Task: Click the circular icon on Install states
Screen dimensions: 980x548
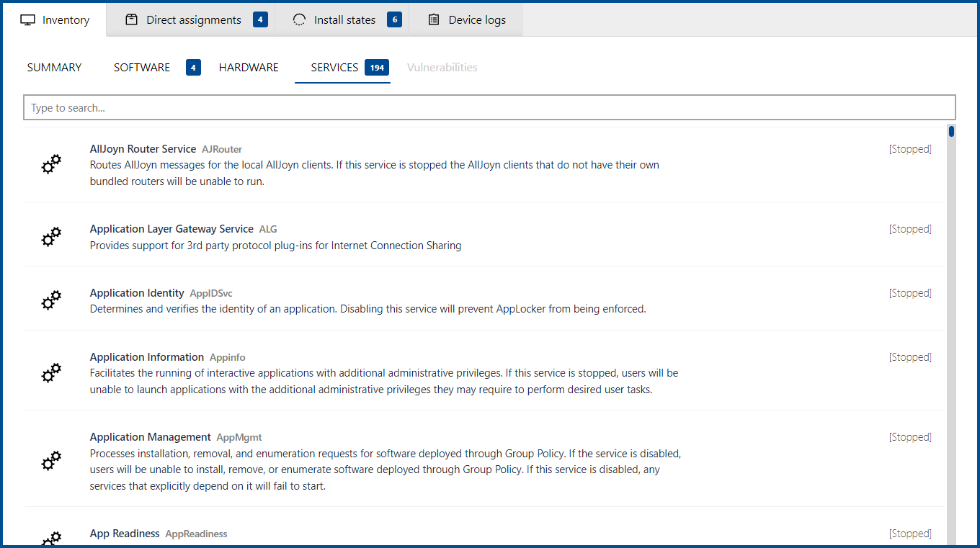Action: (x=299, y=20)
